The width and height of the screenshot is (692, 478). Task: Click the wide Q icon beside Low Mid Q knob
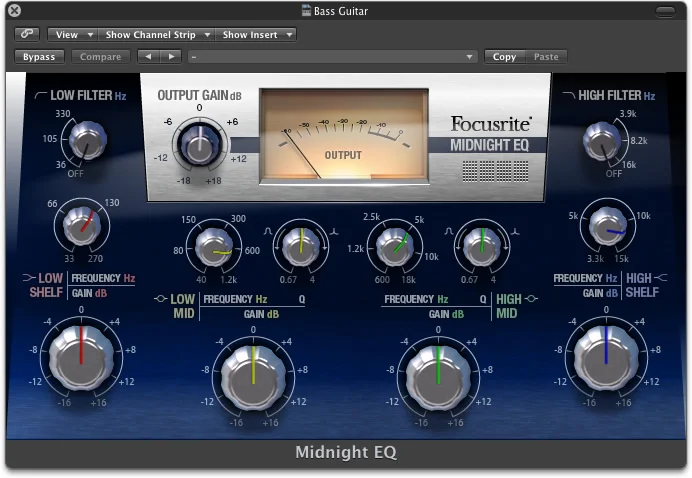click(x=269, y=231)
